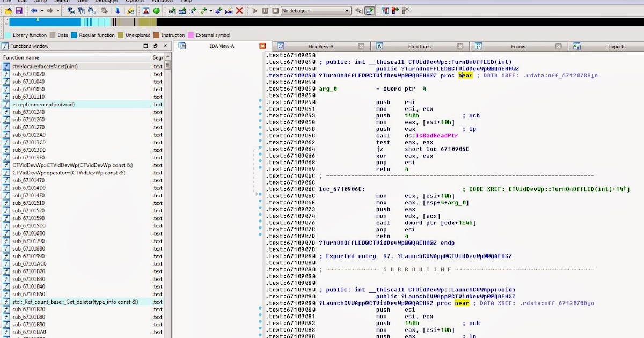Switch to the Hex View-A tab
This screenshot has width=644, height=338.
click(321, 46)
